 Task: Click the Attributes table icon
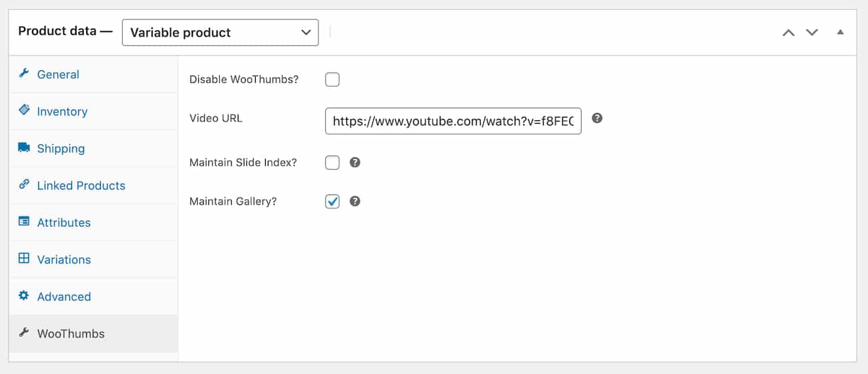[x=24, y=222]
